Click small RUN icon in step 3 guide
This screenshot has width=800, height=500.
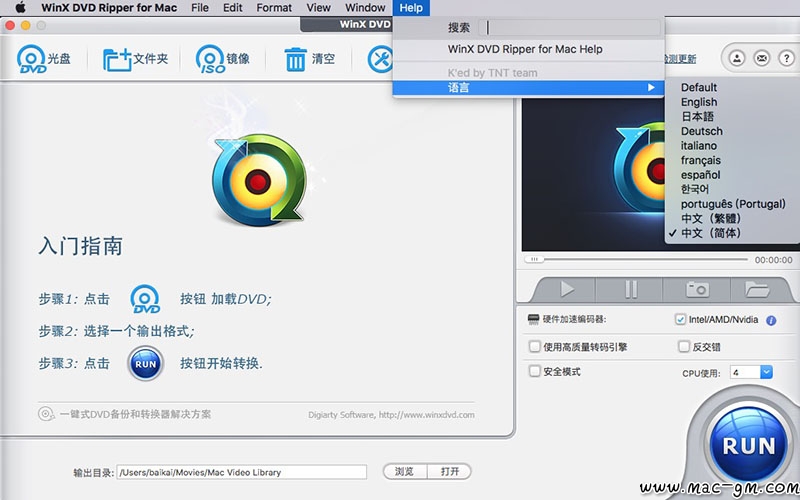click(145, 364)
